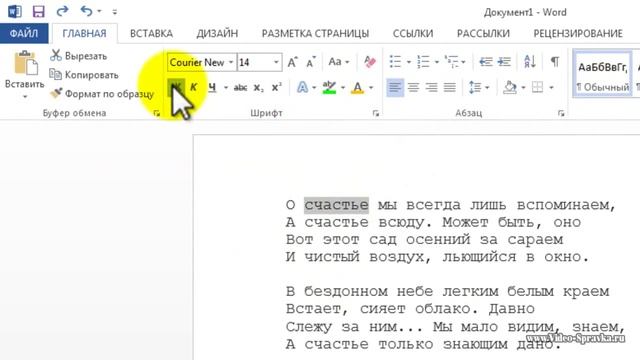The image size is (640, 360).
Task: Click the Redo arrow in quick access toolbar
Action: point(62,11)
